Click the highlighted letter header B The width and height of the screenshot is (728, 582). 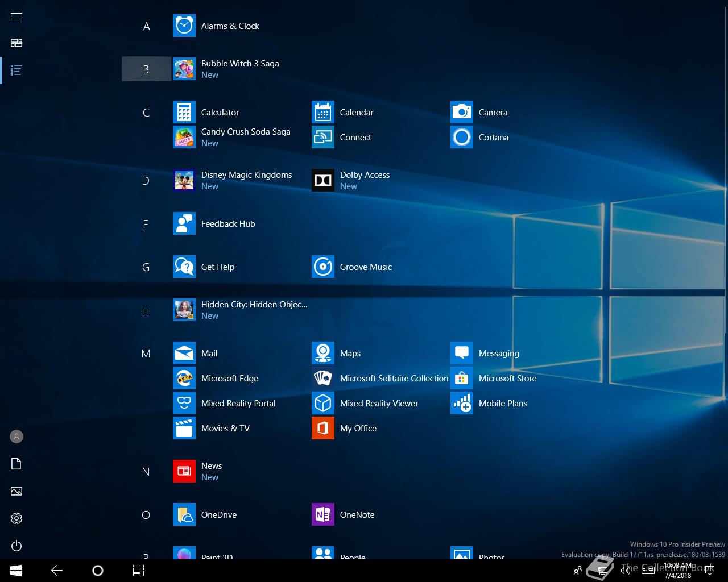(x=146, y=69)
